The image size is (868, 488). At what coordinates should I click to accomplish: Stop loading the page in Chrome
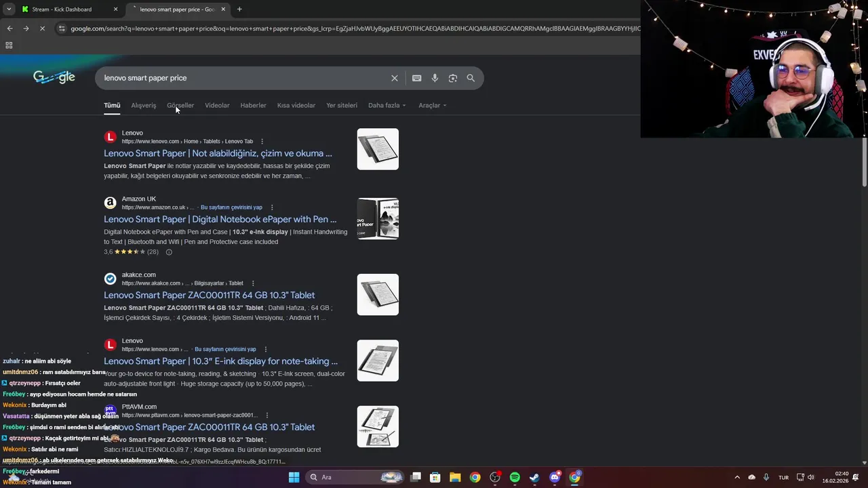[42, 28]
